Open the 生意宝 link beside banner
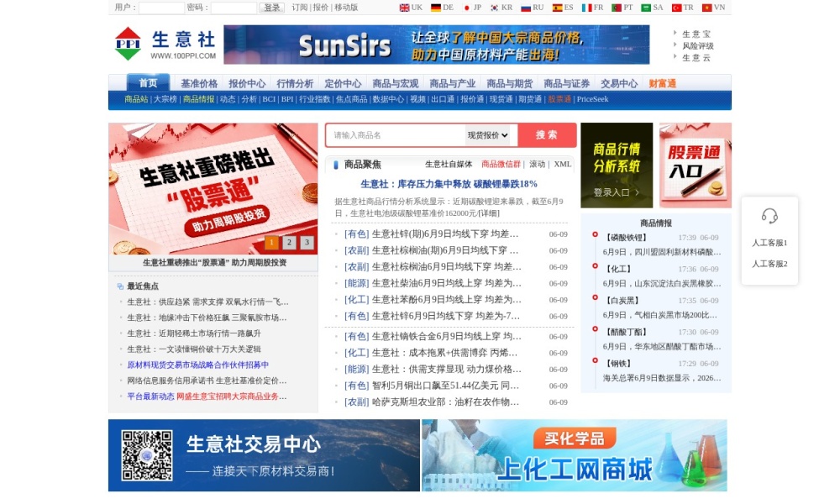The height and width of the screenshot is (504, 840). coord(696,34)
